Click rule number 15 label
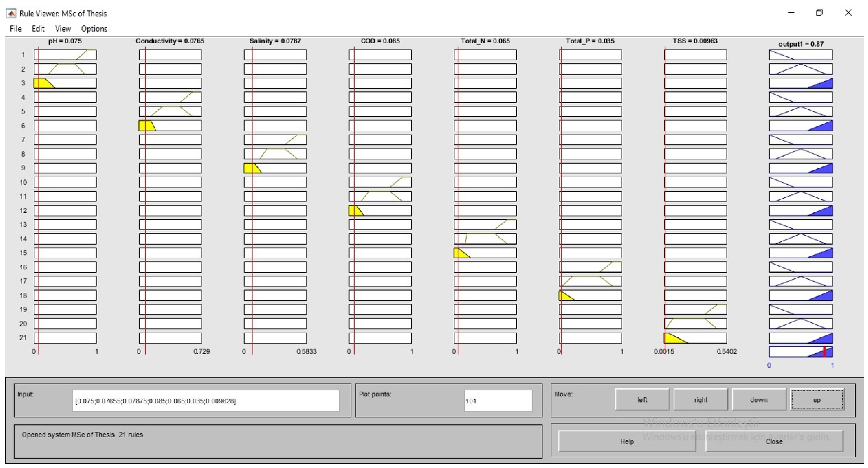The image size is (868, 468). 23,253
